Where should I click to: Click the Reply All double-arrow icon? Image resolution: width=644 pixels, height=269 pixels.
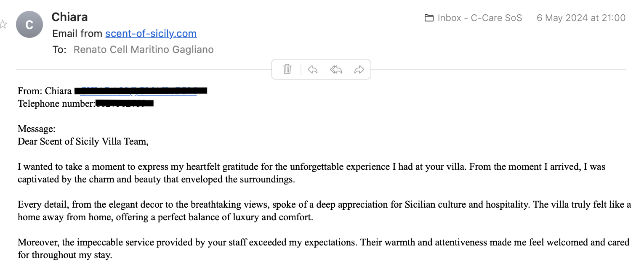pos(336,69)
